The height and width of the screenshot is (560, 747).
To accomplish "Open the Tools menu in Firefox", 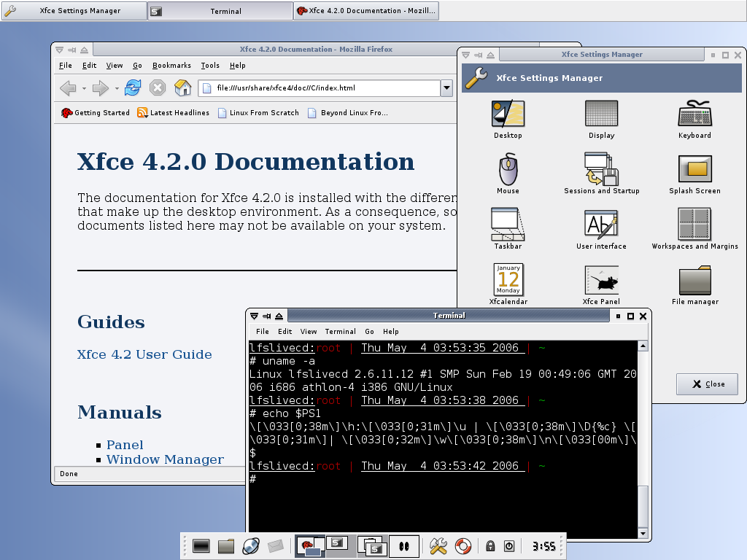I will pos(210,66).
